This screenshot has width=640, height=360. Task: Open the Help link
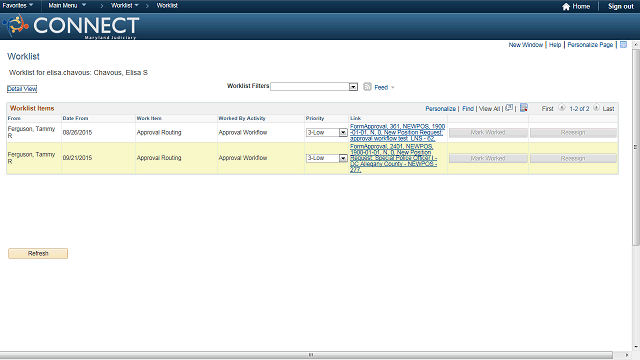[x=555, y=45]
